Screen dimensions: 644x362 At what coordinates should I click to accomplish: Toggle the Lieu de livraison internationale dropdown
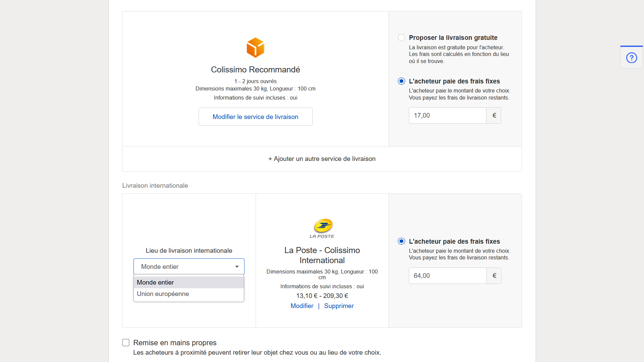click(x=189, y=267)
